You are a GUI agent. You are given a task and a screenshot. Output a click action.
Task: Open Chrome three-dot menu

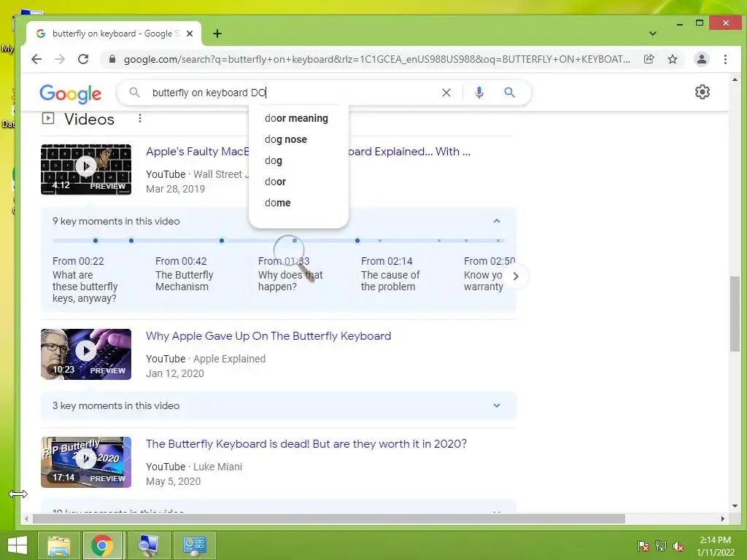[x=725, y=59]
